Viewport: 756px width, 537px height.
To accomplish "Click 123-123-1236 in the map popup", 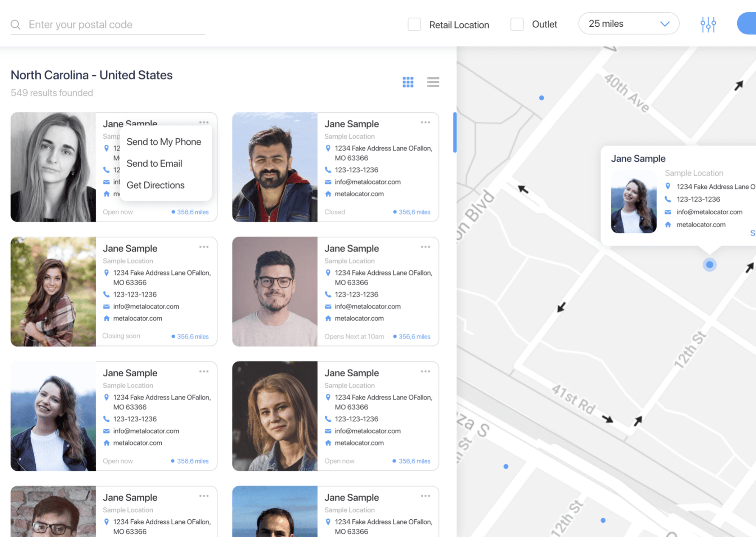I will pyautogui.click(x=698, y=200).
